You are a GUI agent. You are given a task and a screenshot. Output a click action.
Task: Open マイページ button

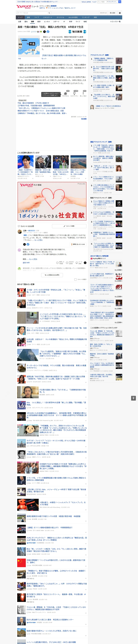pos(103,13)
